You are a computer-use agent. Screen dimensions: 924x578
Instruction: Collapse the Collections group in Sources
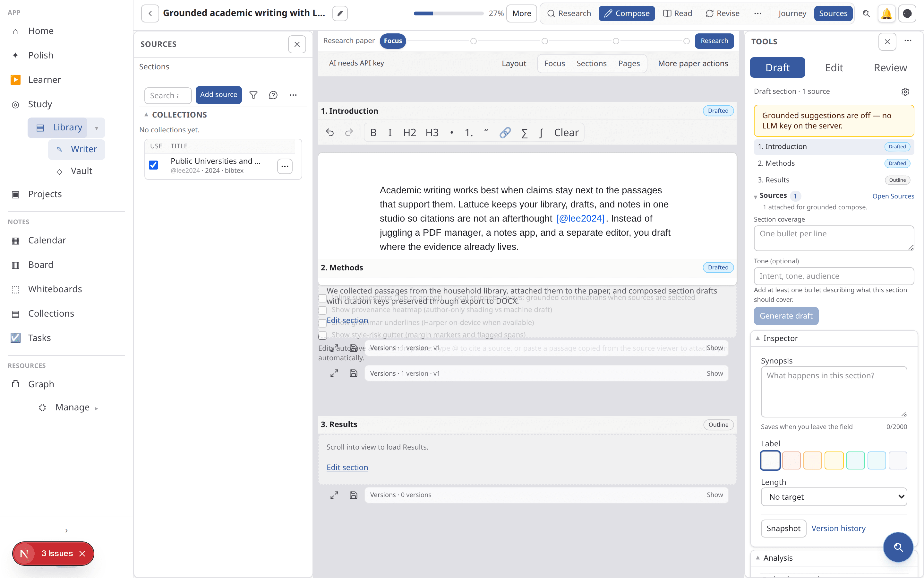pos(146,115)
